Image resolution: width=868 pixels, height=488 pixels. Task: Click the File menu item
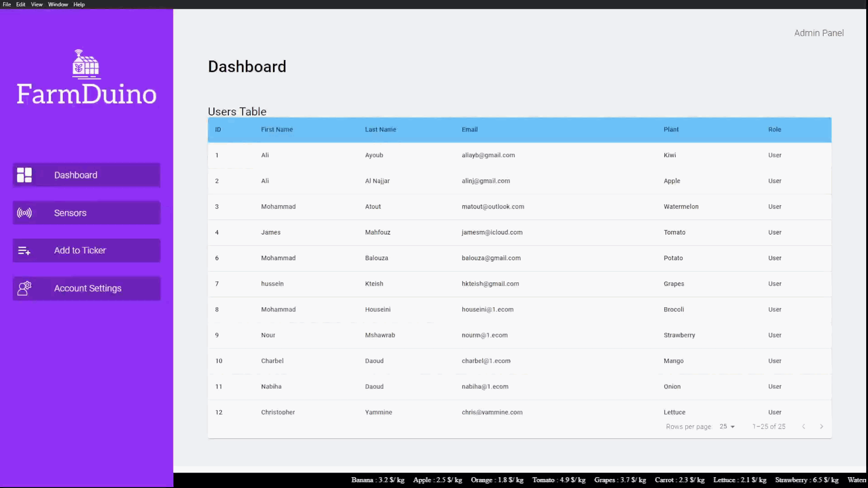7,4
